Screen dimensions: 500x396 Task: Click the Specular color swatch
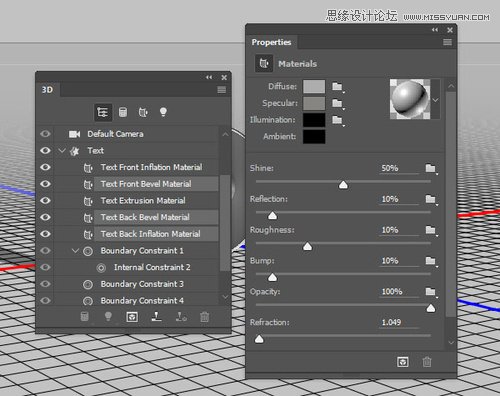pos(314,103)
